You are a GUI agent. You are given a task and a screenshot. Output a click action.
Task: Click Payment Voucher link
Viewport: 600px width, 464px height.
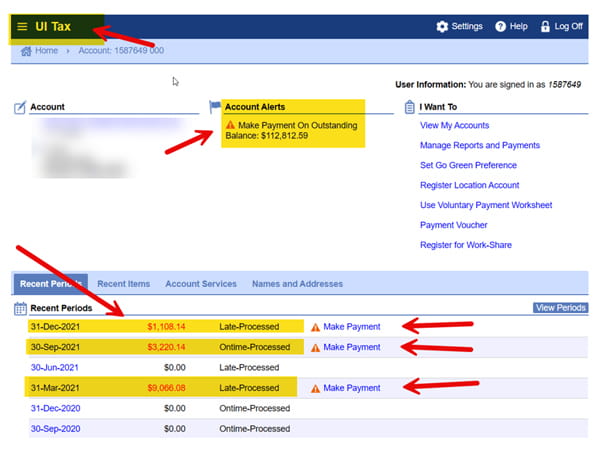(x=453, y=225)
